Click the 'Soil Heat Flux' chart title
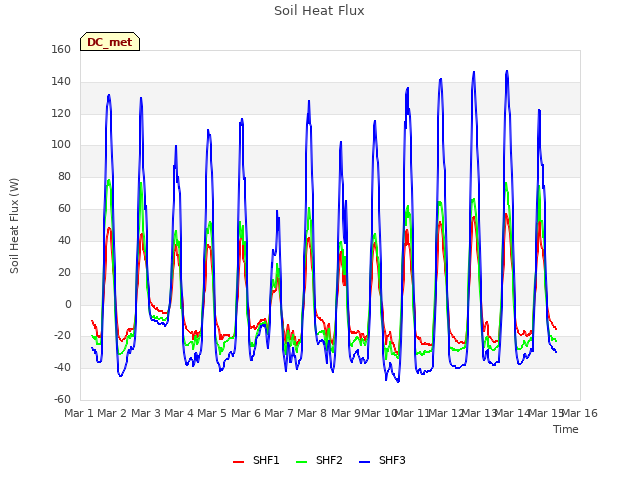Viewport: 640px width, 480px height. (319, 11)
